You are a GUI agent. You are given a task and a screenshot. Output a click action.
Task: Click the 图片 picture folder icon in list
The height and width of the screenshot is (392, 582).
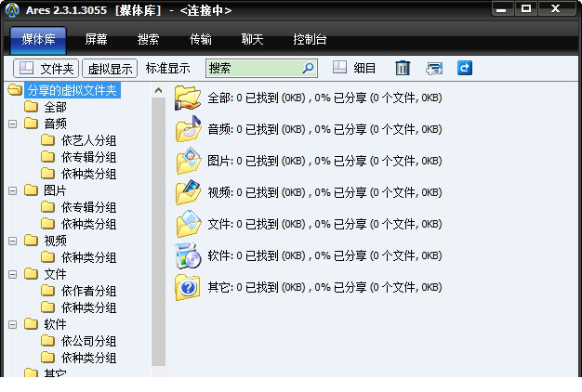click(x=188, y=161)
